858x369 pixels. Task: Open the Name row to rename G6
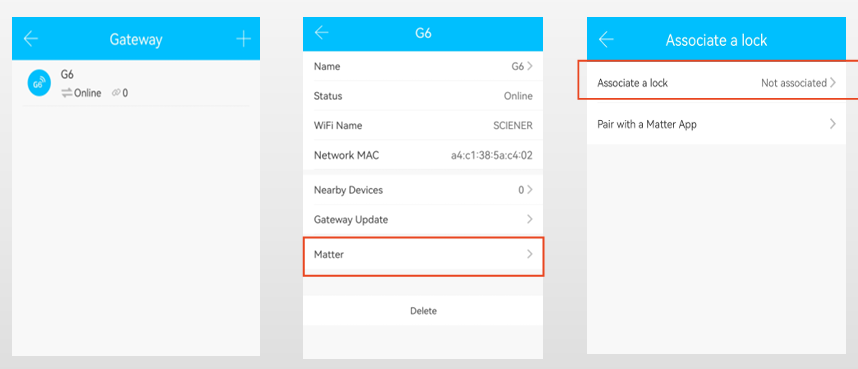[x=423, y=66]
